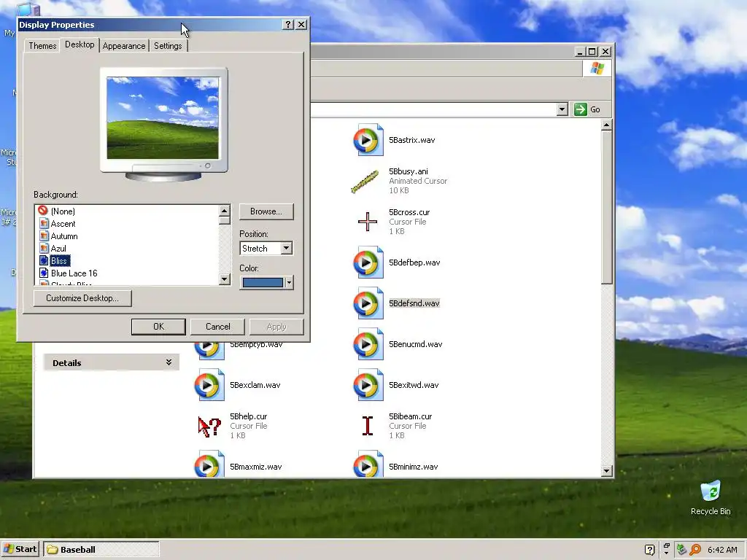Switch to the Appearance tab

pyautogui.click(x=124, y=46)
